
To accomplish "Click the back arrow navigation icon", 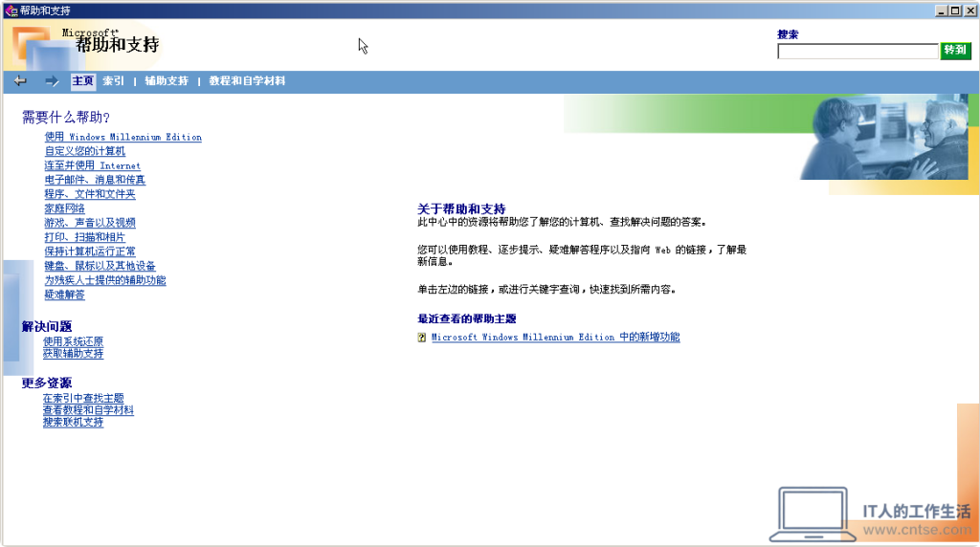I will [20, 81].
